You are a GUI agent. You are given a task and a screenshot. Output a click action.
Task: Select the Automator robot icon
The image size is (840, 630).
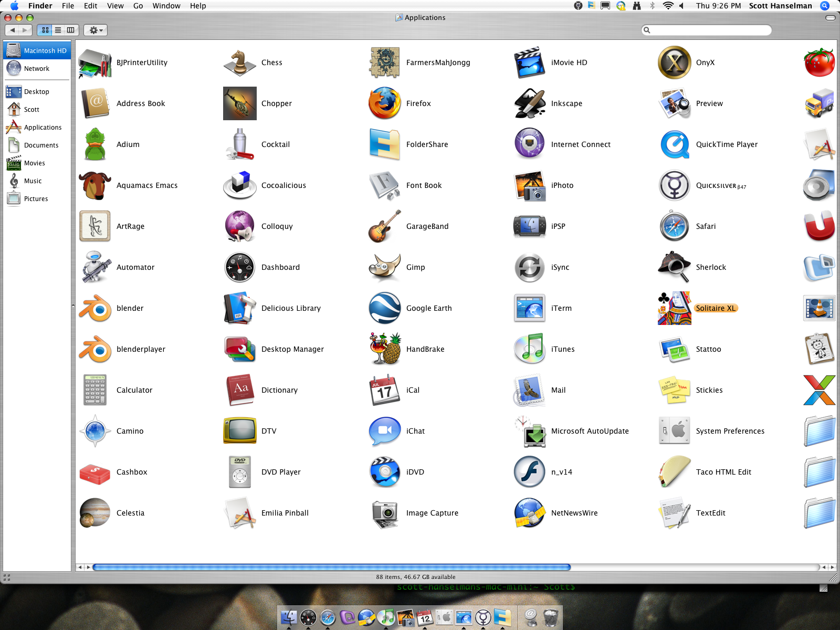(x=95, y=267)
